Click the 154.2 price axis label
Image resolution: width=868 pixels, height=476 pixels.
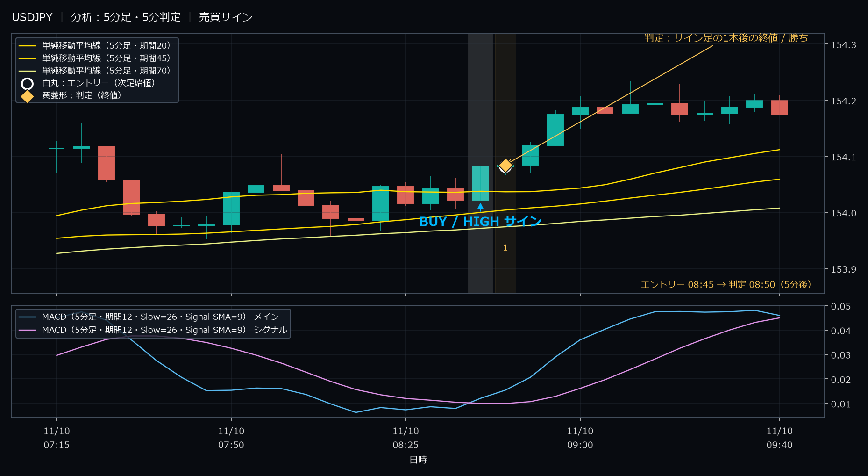[843, 101]
